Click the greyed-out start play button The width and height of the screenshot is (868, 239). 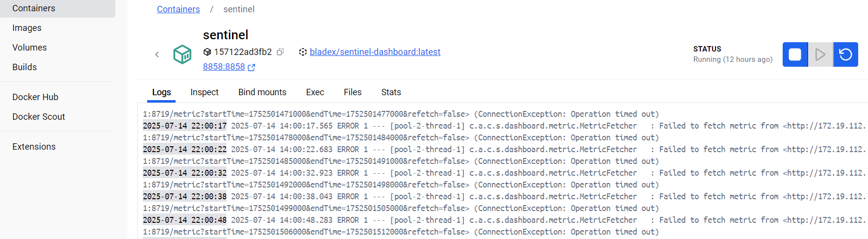(820, 54)
